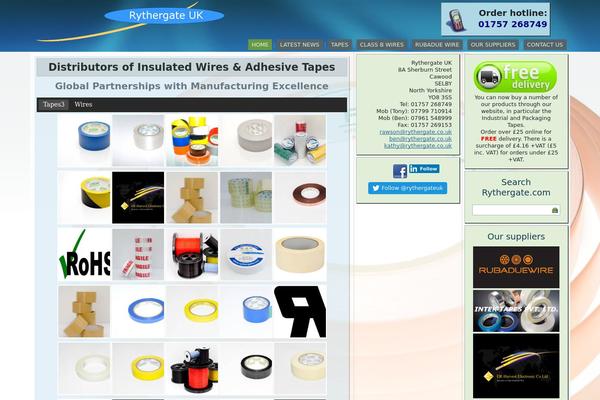Click the LinkedIn Follow button

pyautogui.click(x=424, y=169)
